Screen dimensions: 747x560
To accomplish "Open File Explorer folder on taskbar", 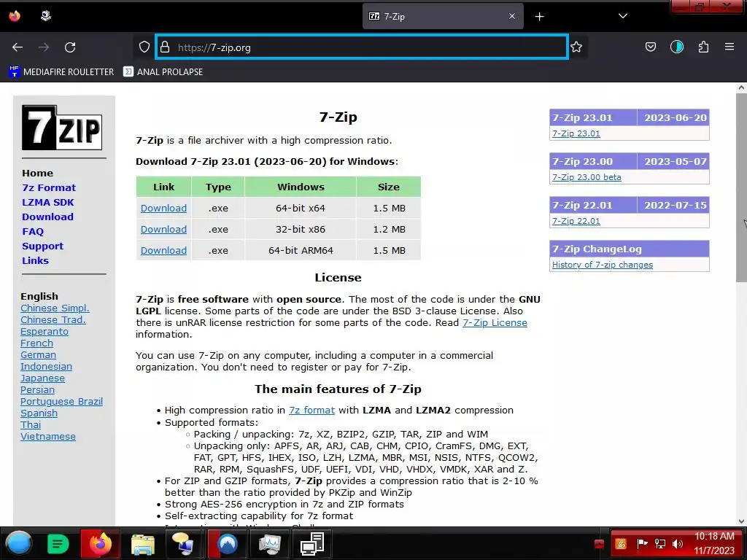I will pos(142,544).
